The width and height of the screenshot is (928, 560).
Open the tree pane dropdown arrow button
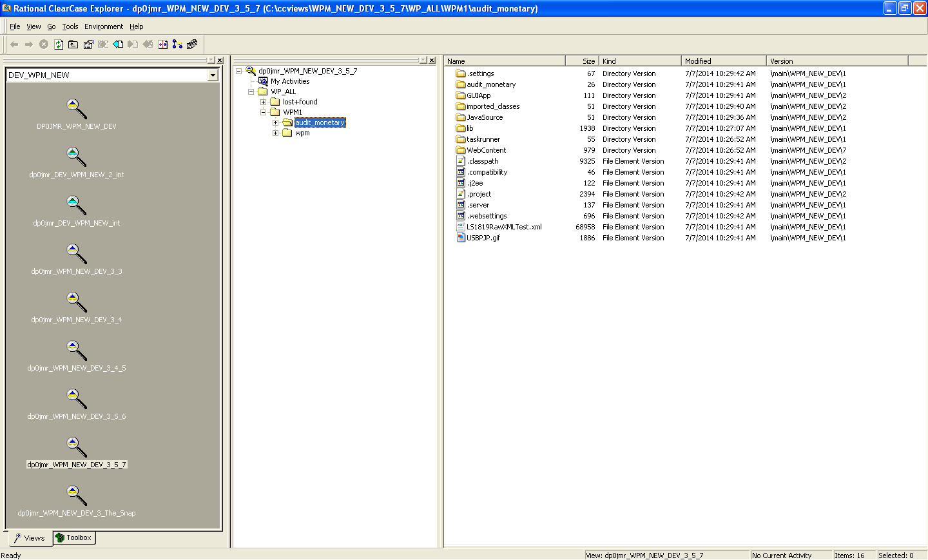pyautogui.click(x=423, y=60)
